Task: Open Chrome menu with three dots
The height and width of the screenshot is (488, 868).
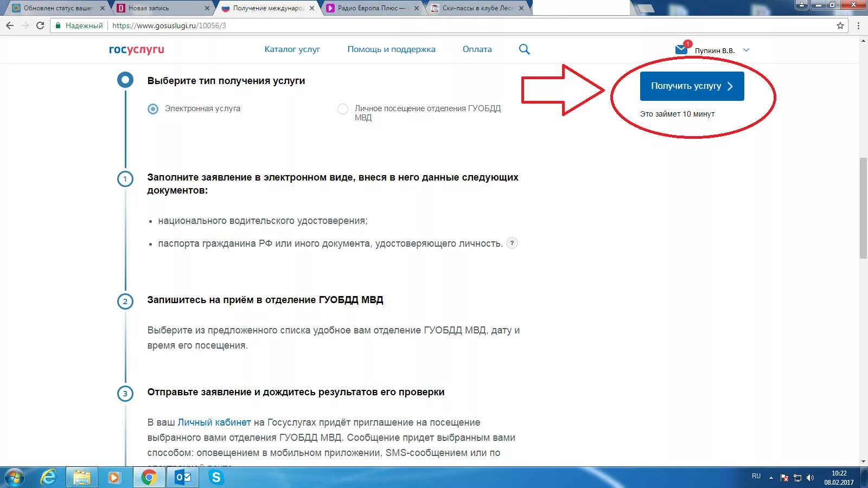Action: point(858,25)
